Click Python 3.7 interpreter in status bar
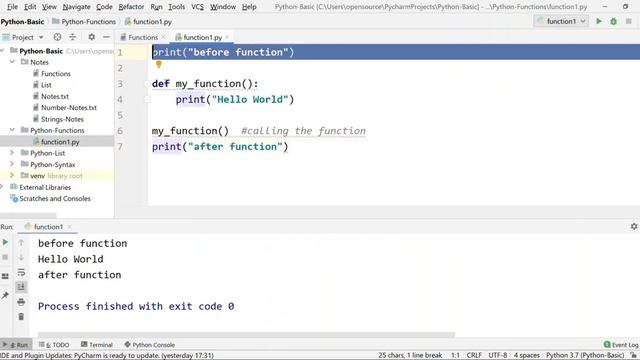640x360 pixels. [585, 356]
